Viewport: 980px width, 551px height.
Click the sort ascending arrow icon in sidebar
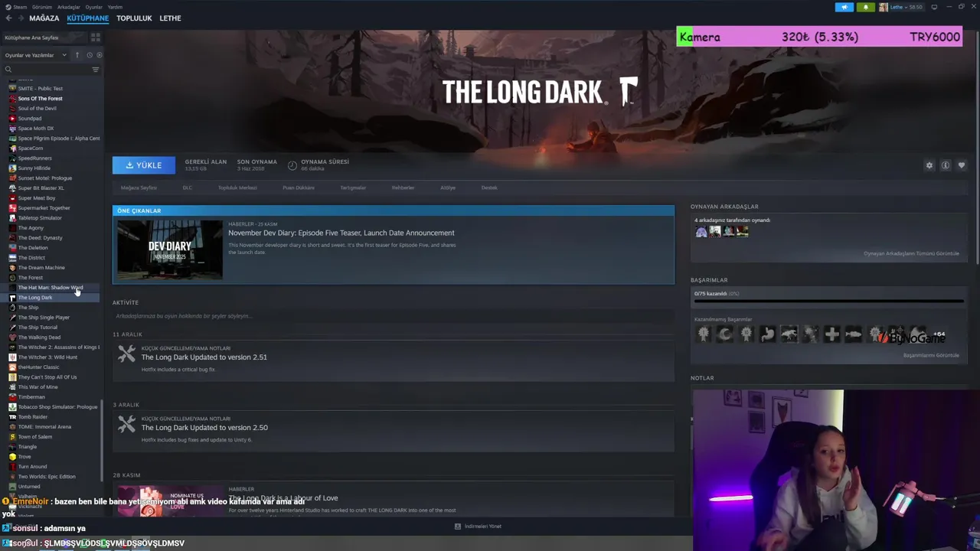coord(77,55)
